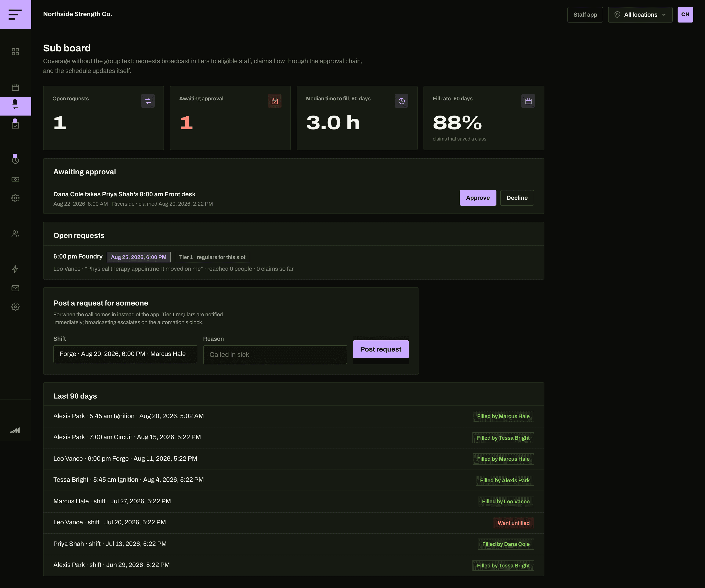705x588 pixels.
Task: Open the Shift selector showing Forge Marcus Hale
Action: (125, 354)
